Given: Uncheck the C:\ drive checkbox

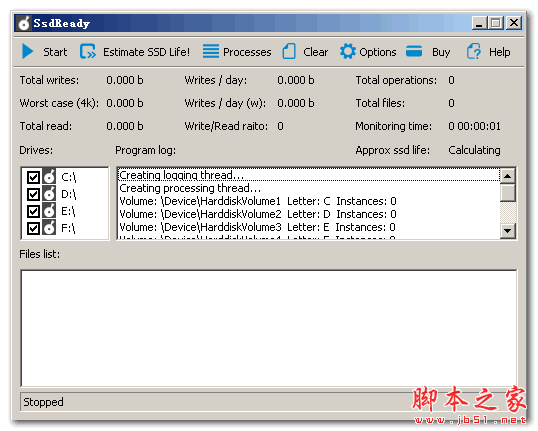Looking at the screenshot, I should pyautogui.click(x=33, y=177).
